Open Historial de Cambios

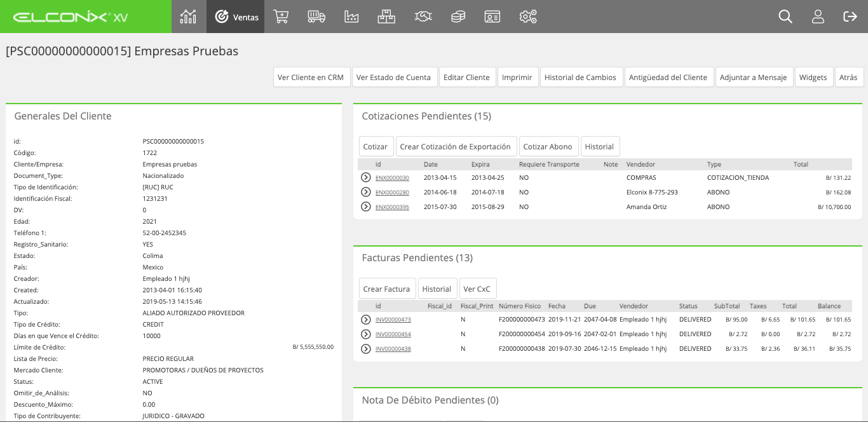tap(581, 77)
